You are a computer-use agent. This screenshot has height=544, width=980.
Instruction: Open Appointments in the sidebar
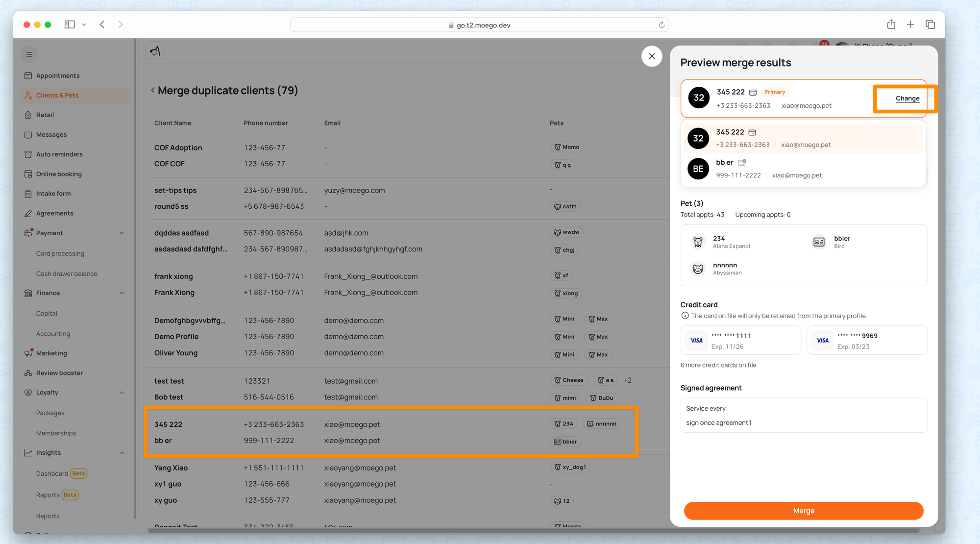point(57,75)
